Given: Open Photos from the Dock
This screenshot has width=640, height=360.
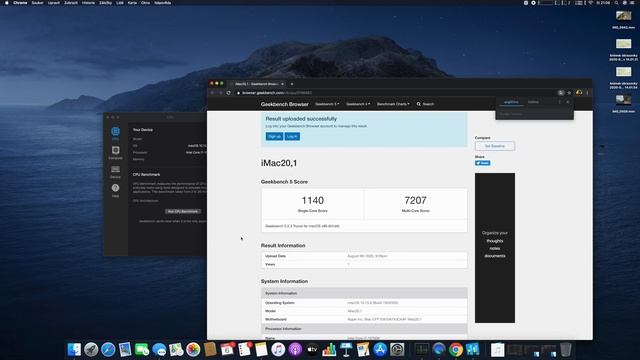Looking at the screenshot, I should (x=193, y=350).
